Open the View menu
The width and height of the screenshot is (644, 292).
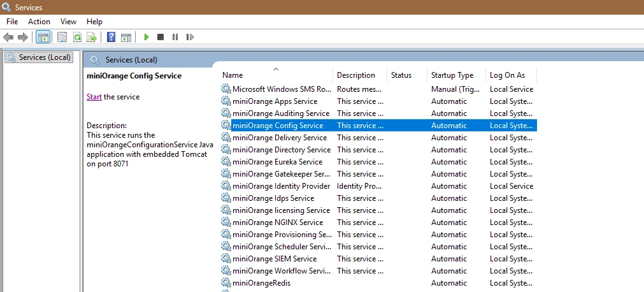coord(69,22)
